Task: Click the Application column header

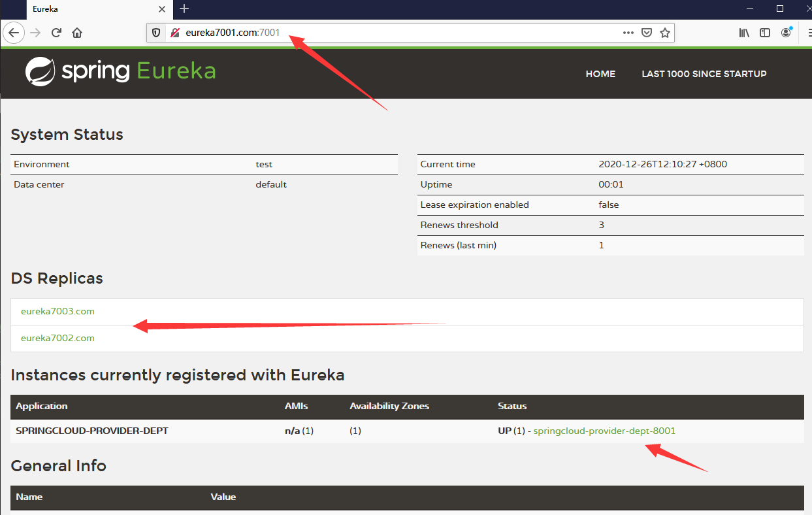Action: click(42, 406)
